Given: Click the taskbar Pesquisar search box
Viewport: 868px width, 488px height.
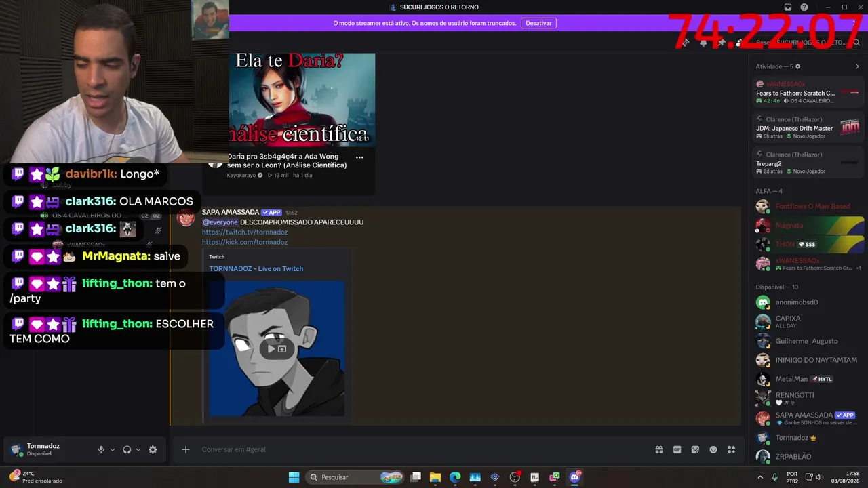Looking at the screenshot, I should tap(355, 477).
